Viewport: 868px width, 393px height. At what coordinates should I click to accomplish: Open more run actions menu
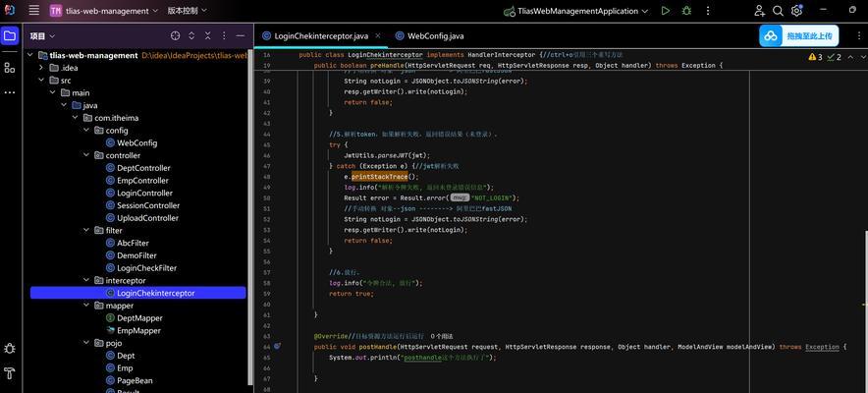708,11
